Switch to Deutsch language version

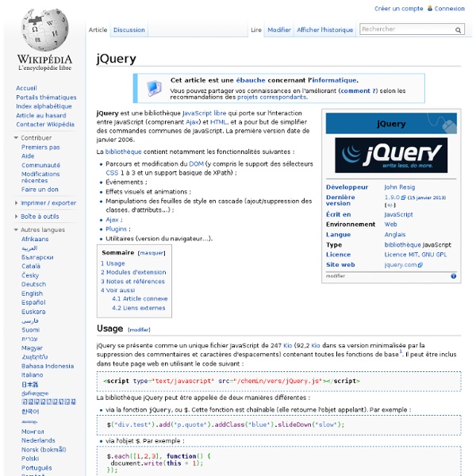pyautogui.click(x=33, y=284)
